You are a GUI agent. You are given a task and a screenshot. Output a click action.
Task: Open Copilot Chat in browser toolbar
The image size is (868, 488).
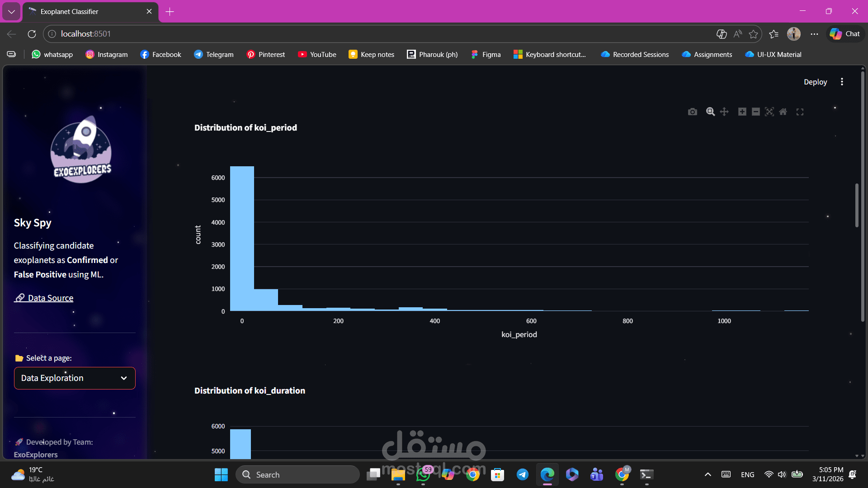pos(845,34)
